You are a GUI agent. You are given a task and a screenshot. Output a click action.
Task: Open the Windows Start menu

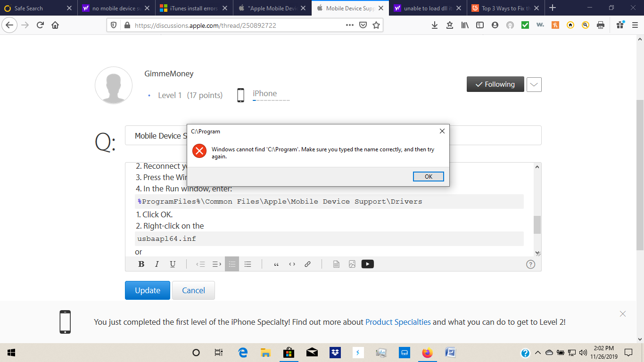click(11, 353)
